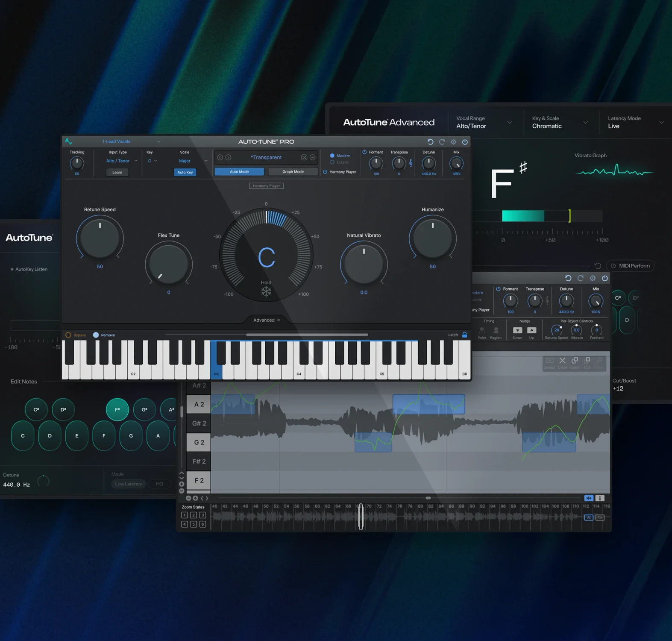
Task: Click Redo in graph mode window header
Action: [580, 278]
